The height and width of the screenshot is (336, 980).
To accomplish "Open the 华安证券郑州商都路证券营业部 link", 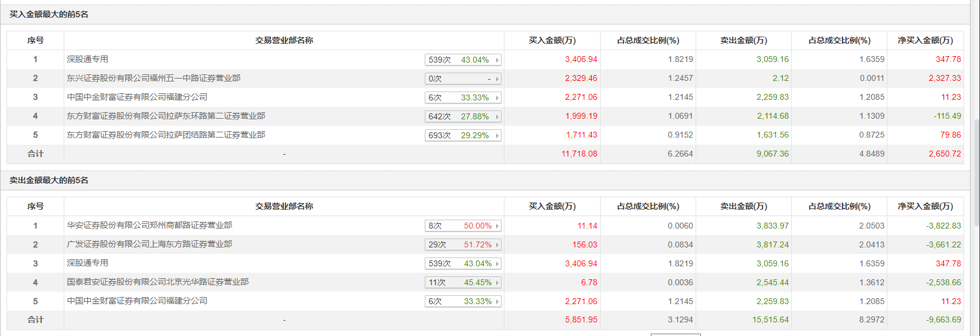I will pos(149,225).
